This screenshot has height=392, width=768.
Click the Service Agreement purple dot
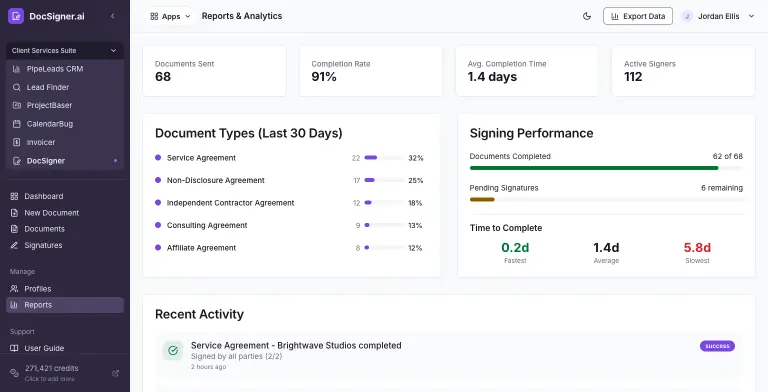[158, 158]
